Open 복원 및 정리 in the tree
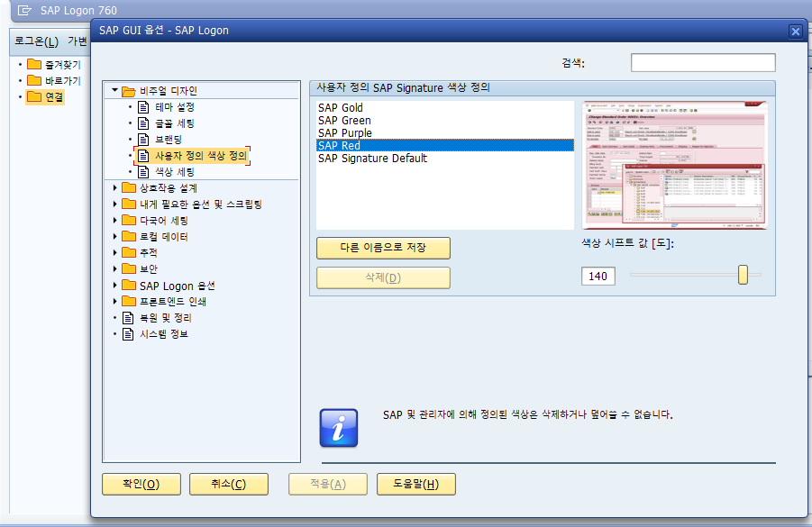 coord(165,318)
